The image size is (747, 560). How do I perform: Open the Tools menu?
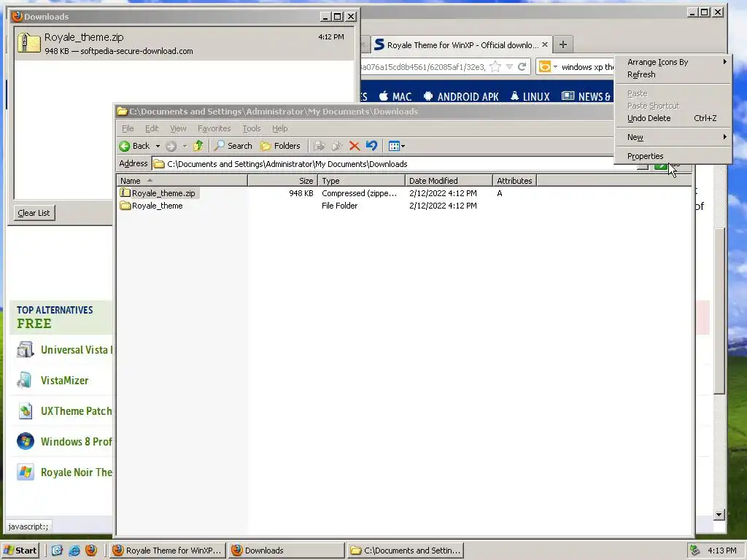(251, 128)
